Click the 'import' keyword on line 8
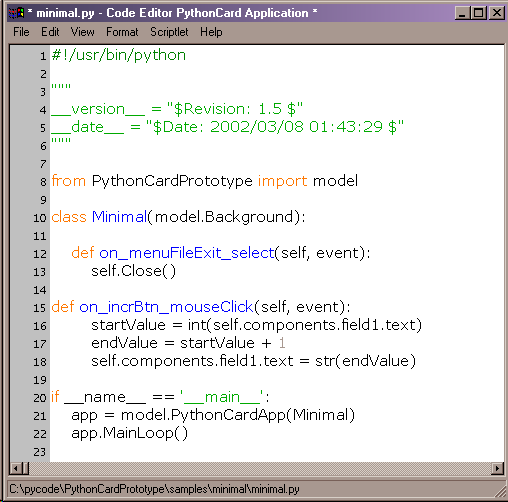The height and width of the screenshot is (502, 508). coord(282,182)
